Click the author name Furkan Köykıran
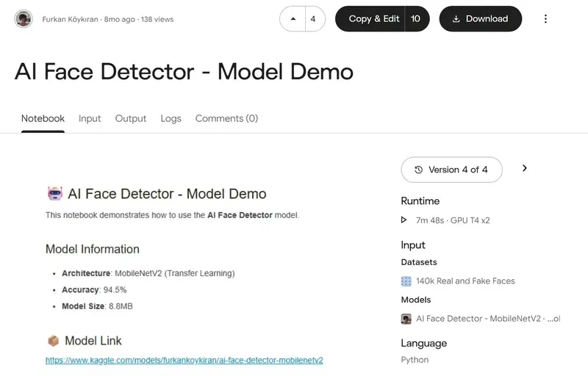The image size is (588, 376). [70, 19]
